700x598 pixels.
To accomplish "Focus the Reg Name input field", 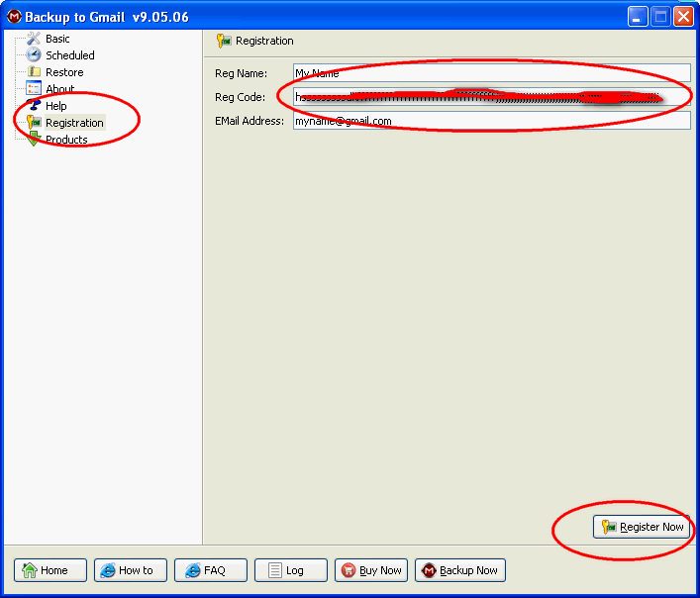I will pyautogui.click(x=491, y=72).
